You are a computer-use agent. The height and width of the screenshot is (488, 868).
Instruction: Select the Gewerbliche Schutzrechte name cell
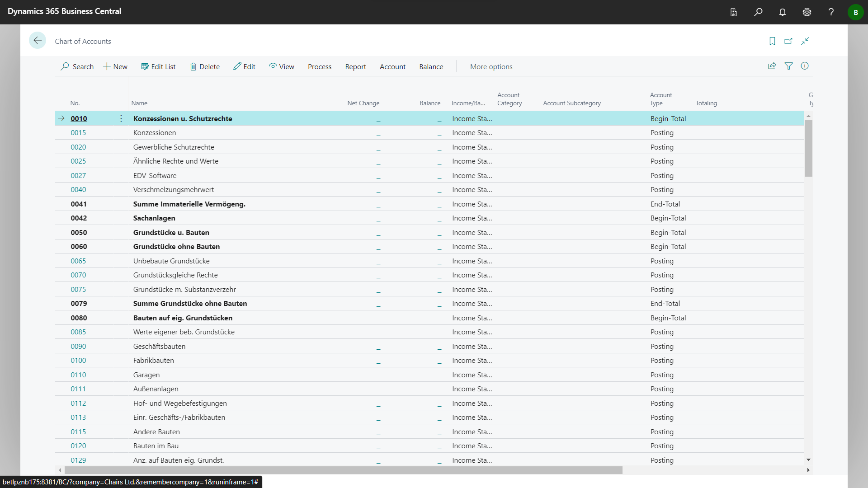pos(174,147)
